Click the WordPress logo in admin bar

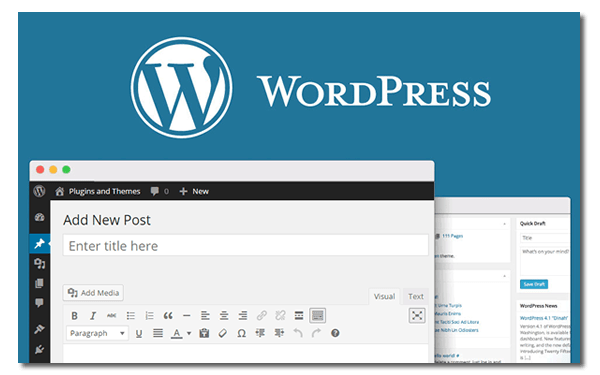point(39,191)
